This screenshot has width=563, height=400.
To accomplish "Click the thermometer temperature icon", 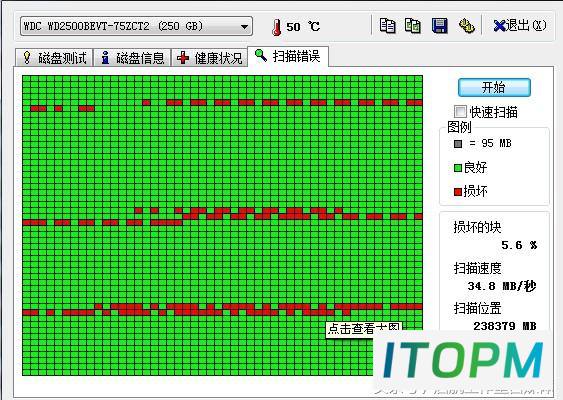I will 276,27.
